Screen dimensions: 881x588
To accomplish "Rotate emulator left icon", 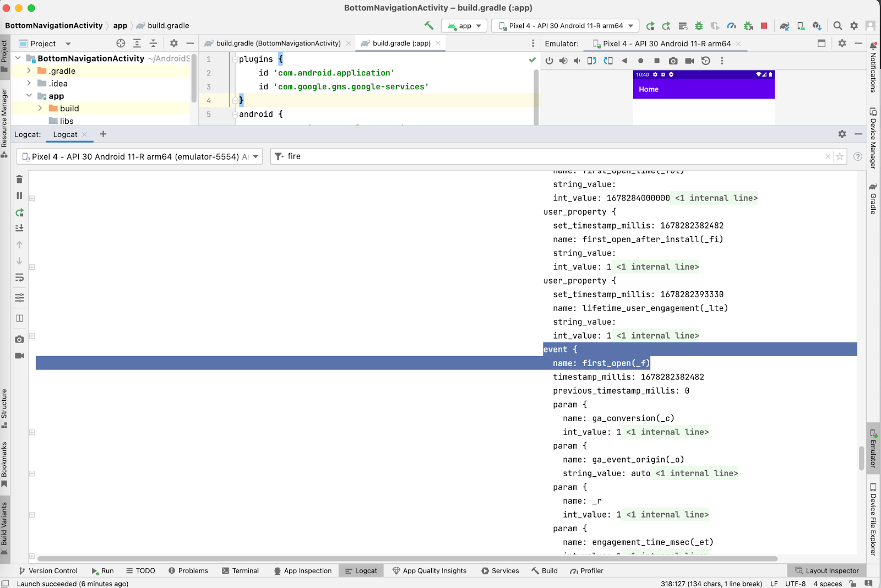I will 592,61.
